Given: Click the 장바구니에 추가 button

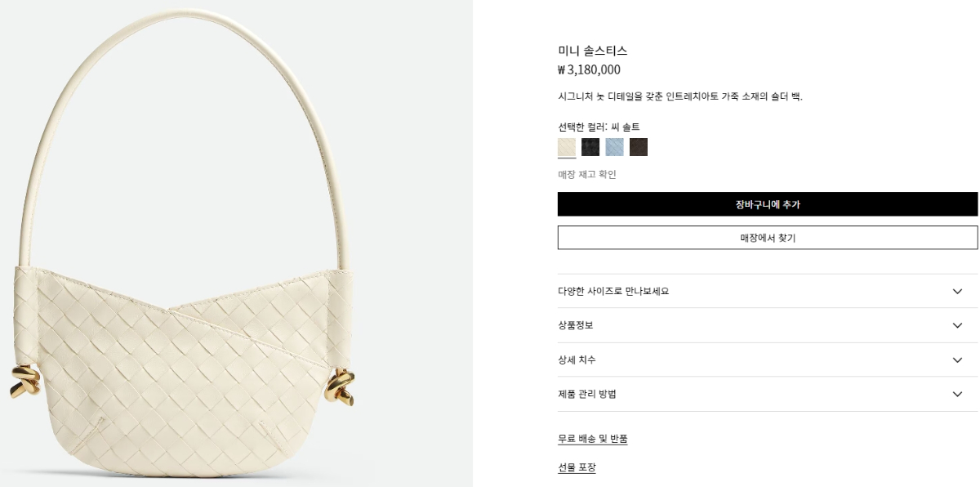Looking at the screenshot, I should coord(768,204).
